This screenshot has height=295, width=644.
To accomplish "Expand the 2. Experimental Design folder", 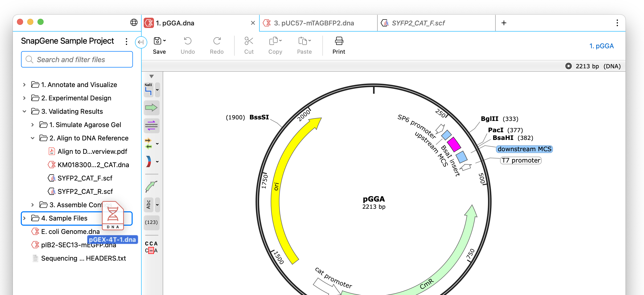I will point(24,98).
